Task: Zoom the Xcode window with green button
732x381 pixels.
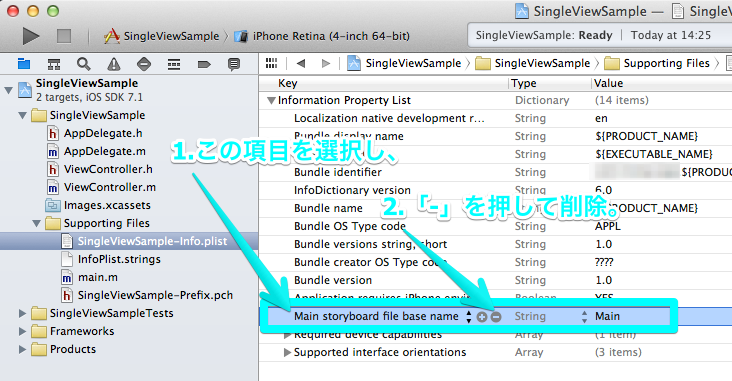Action: (53, 11)
